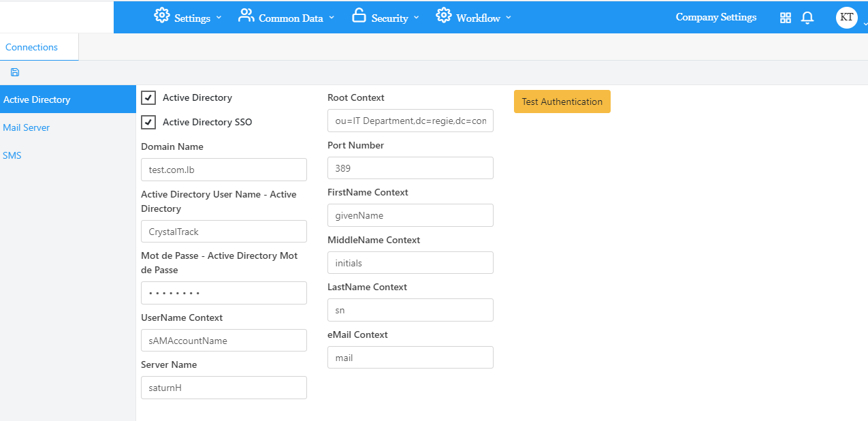Click the Domain Name input field
Viewport: 868px width, 421px height.
tap(223, 170)
